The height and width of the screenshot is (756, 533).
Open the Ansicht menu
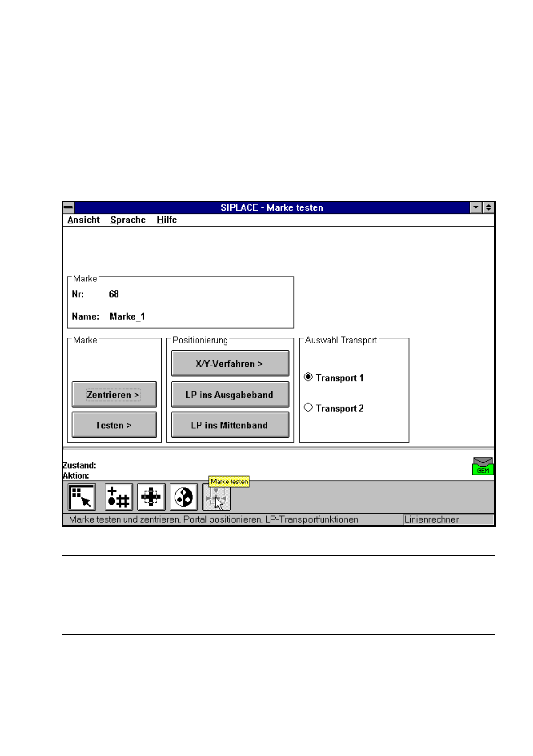[83, 220]
